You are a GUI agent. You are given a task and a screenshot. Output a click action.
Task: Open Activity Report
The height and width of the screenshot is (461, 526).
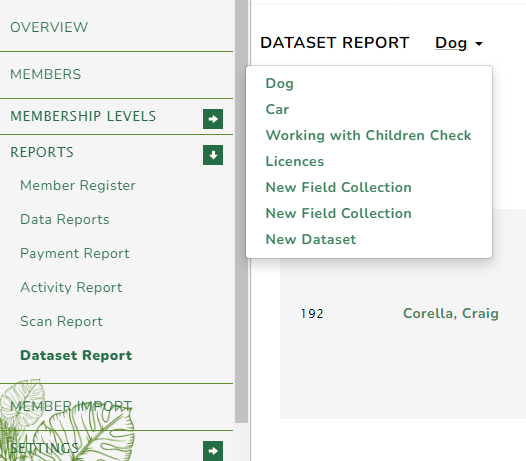[71, 287]
